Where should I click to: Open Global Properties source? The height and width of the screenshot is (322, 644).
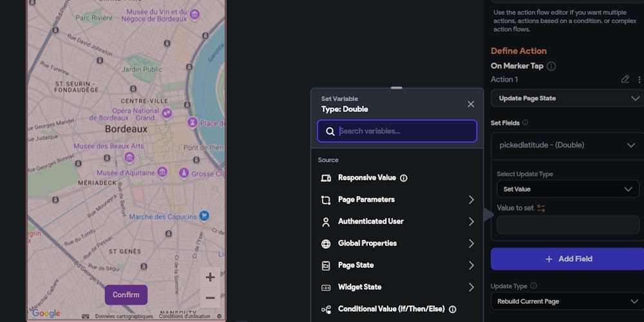(397, 243)
